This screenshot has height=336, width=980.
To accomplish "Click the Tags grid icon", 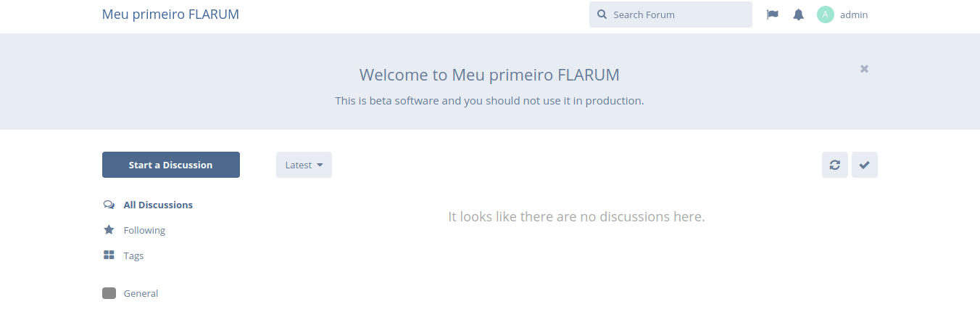I will (109, 255).
